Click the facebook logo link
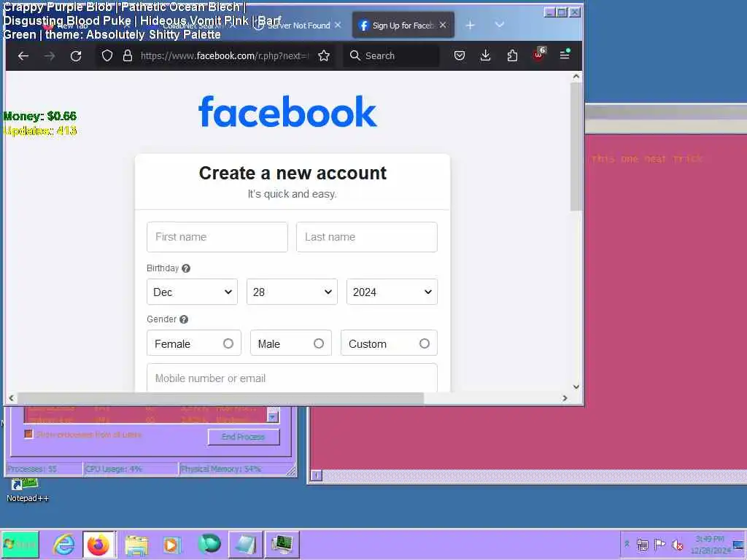 [x=287, y=112]
